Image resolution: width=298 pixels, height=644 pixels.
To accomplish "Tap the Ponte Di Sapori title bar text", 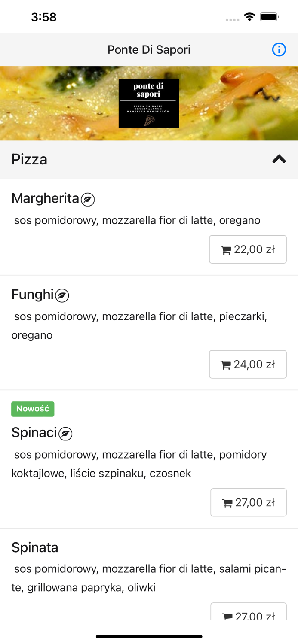I will [x=149, y=50].
